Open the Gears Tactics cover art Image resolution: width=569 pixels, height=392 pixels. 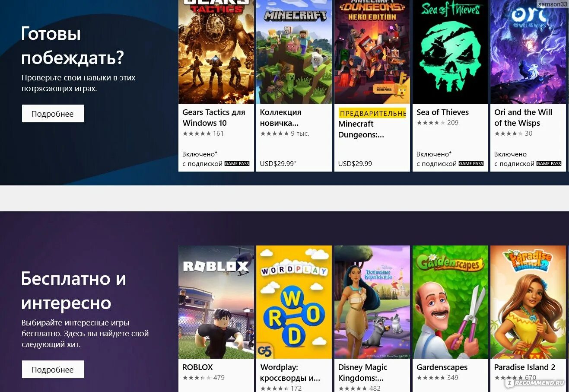(x=216, y=51)
